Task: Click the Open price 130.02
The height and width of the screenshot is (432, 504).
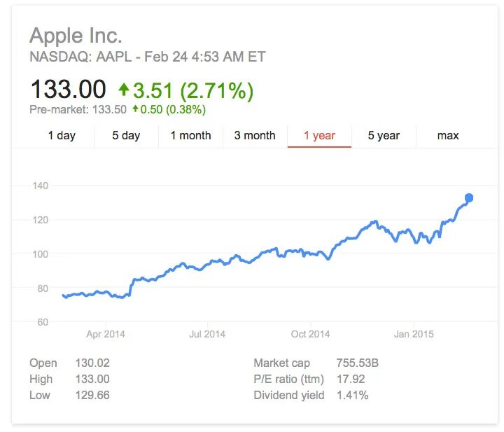Action: [92, 363]
